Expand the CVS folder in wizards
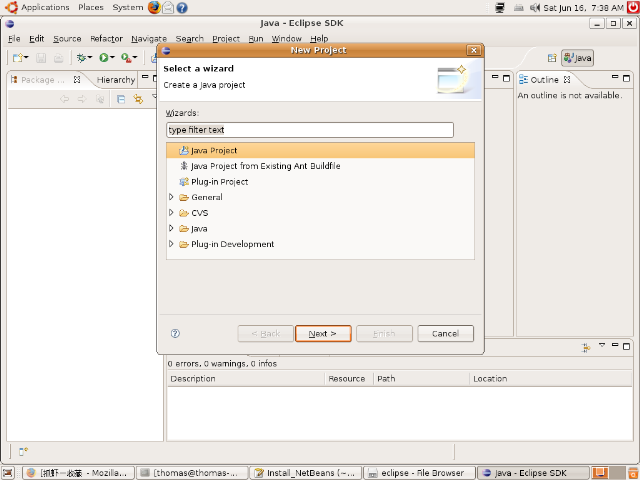The image size is (640, 480). click(171, 213)
